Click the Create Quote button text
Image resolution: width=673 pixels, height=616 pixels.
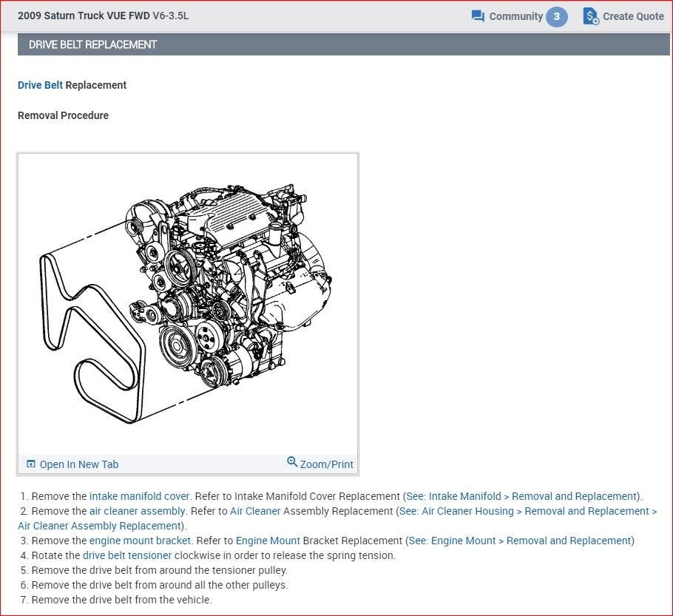click(633, 16)
